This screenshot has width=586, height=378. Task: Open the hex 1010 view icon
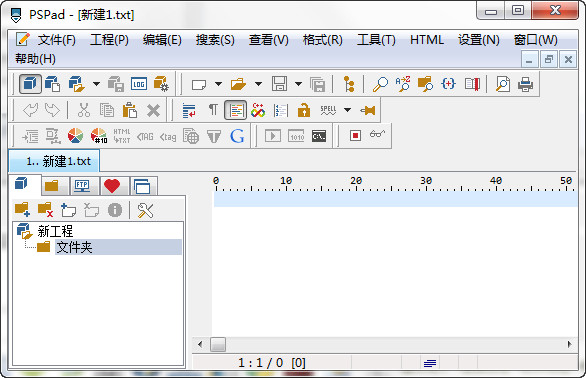coord(297,136)
